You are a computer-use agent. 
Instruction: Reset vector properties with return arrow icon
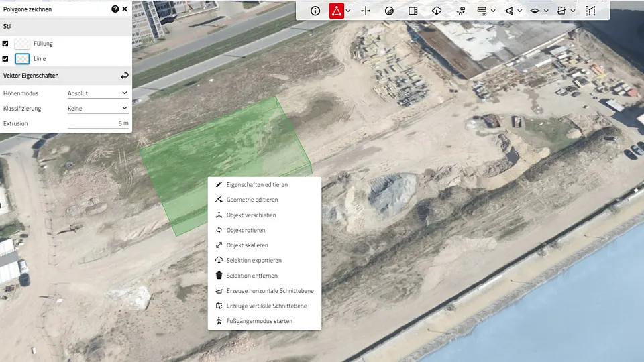[x=124, y=76]
